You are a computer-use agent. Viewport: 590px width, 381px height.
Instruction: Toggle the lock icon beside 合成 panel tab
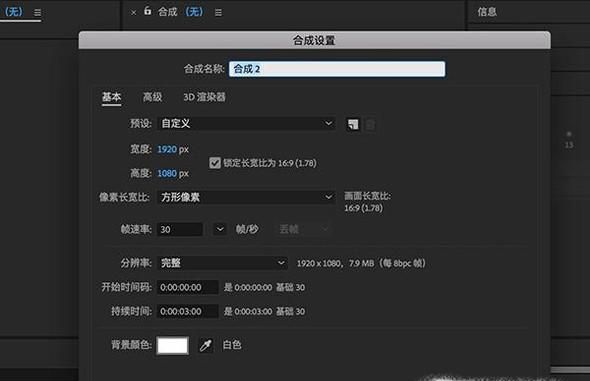pos(148,11)
